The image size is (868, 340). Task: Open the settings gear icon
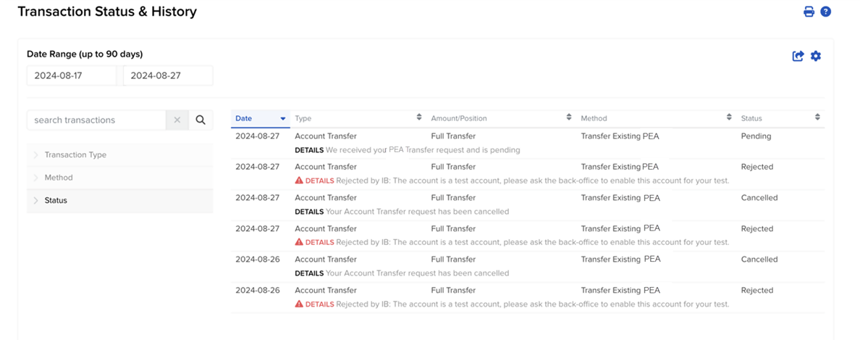pyautogui.click(x=816, y=56)
